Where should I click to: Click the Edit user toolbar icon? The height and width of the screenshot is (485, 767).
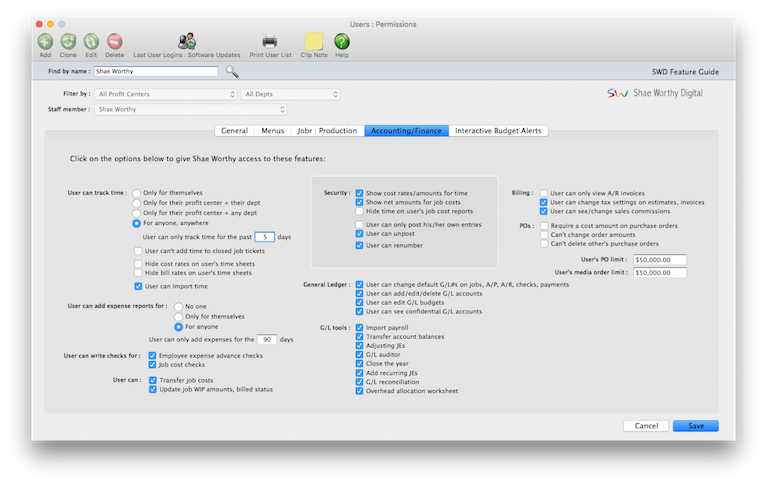point(91,41)
